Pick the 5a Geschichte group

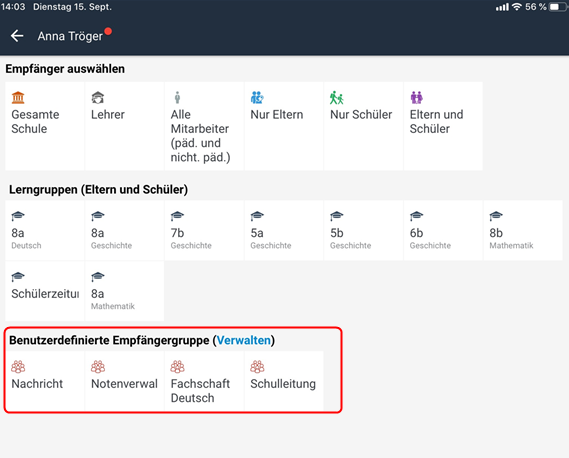(x=284, y=230)
